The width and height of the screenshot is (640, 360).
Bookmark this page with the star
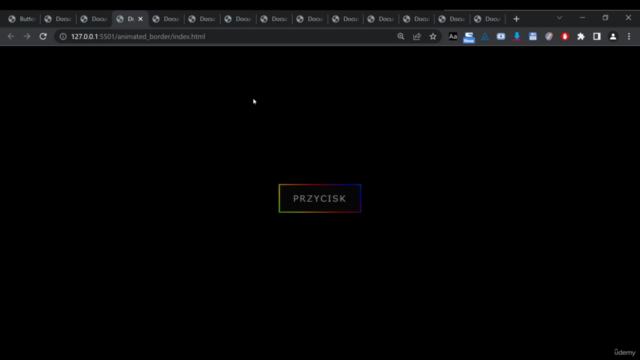coord(433,36)
